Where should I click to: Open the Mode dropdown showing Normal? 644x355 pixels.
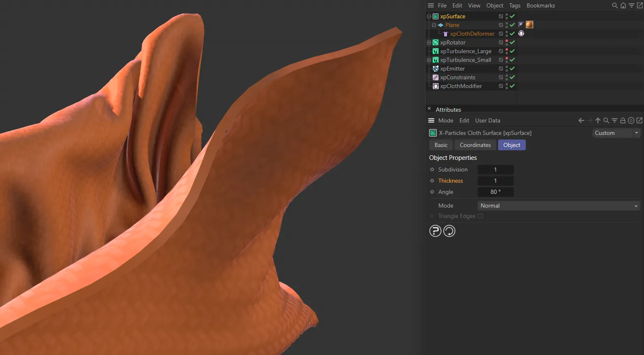tap(558, 206)
